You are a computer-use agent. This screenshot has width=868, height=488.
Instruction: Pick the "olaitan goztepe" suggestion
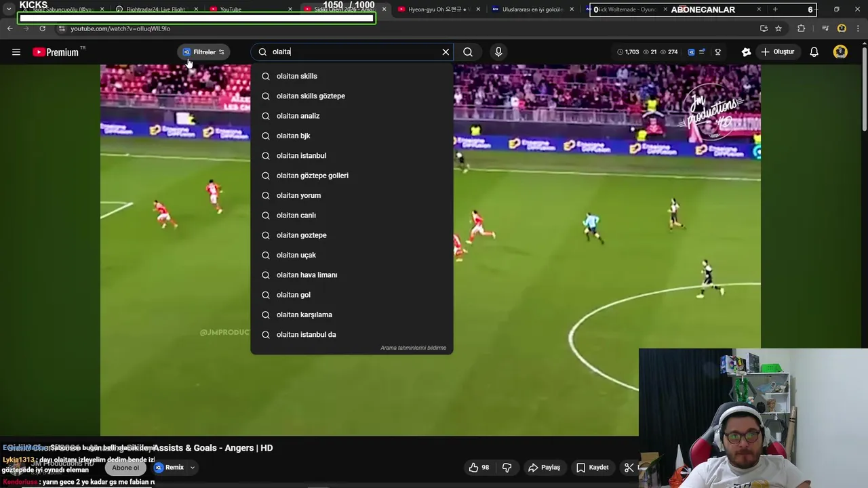coord(352,235)
